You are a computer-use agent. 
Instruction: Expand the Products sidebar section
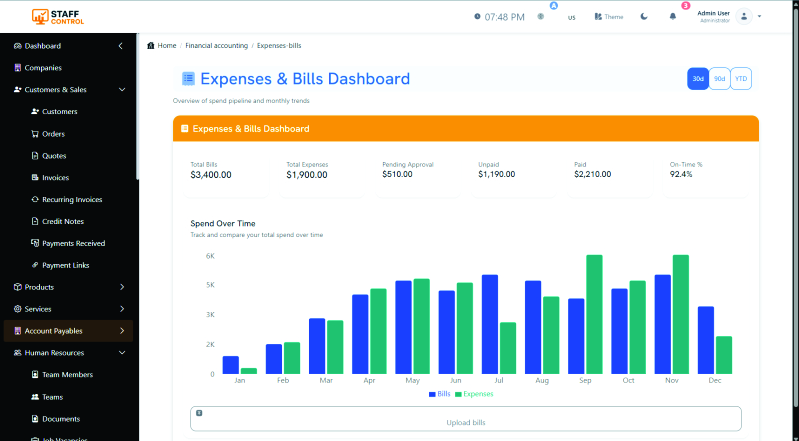pos(122,287)
